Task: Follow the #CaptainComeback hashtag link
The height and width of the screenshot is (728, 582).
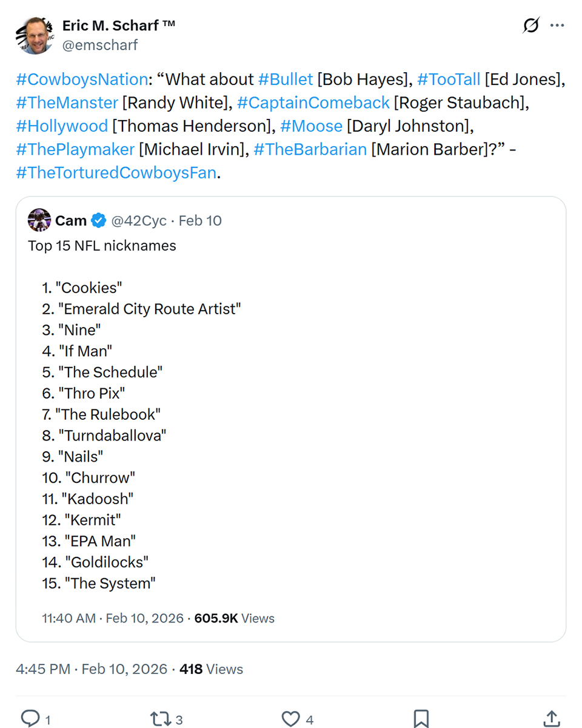Action: pos(313,103)
